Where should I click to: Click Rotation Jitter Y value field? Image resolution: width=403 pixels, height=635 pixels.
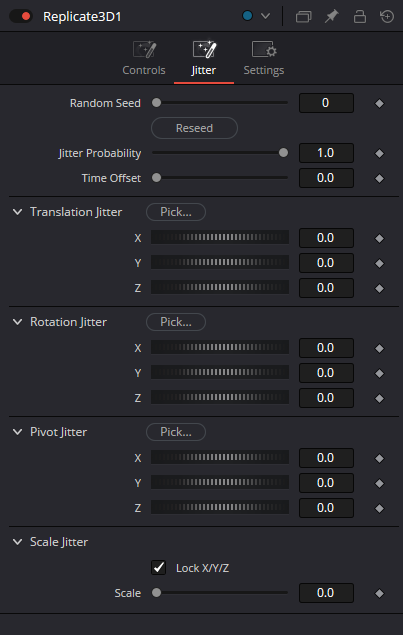click(x=326, y=373)
